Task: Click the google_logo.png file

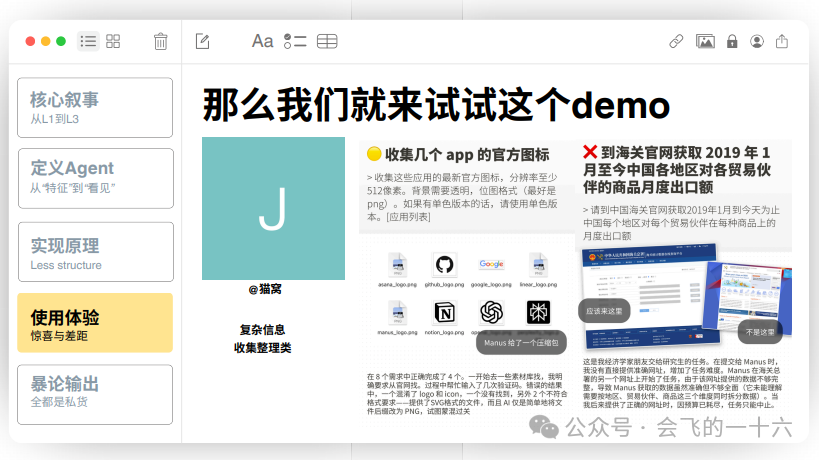Action: (492, 265)
